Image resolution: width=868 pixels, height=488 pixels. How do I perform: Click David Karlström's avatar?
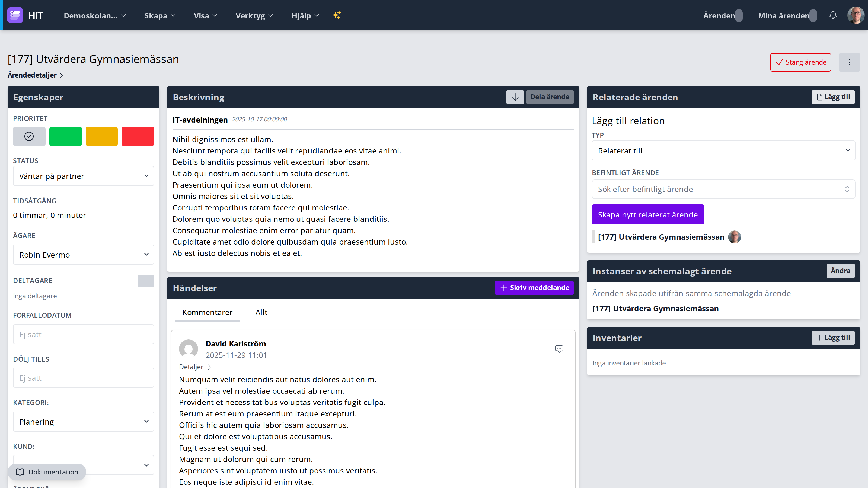(188, 349)
